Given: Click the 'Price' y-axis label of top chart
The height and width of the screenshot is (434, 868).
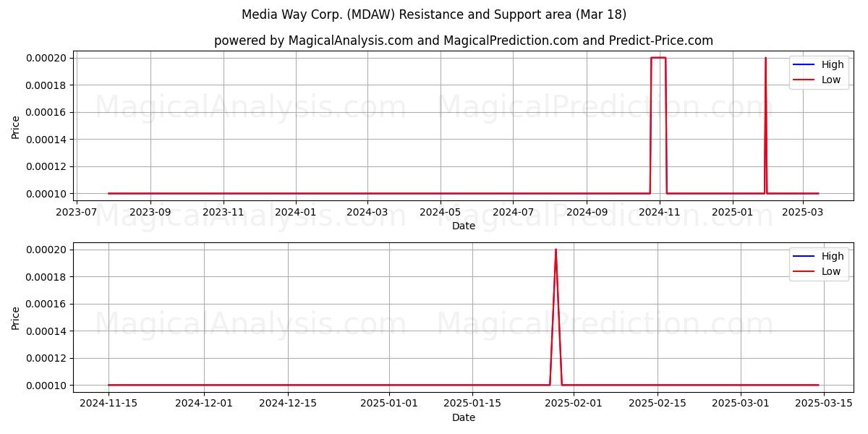Looking at the screenshot, I should pos(16,126).
